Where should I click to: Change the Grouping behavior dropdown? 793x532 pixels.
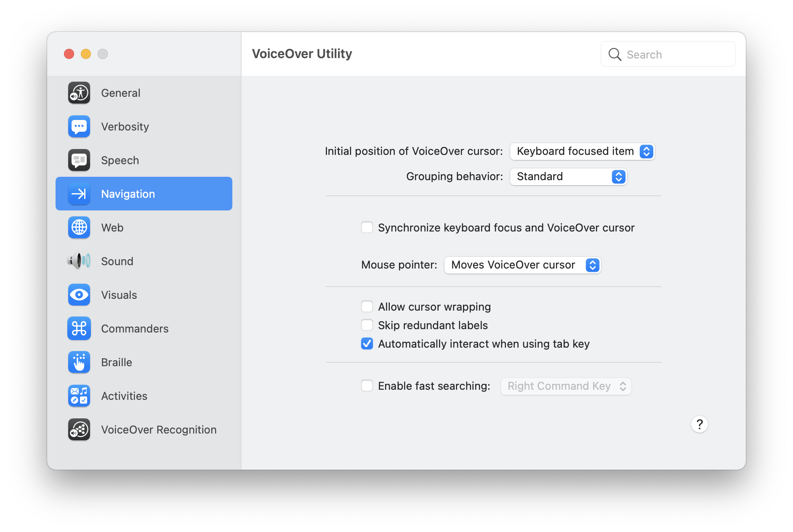(x=568, y=176)
